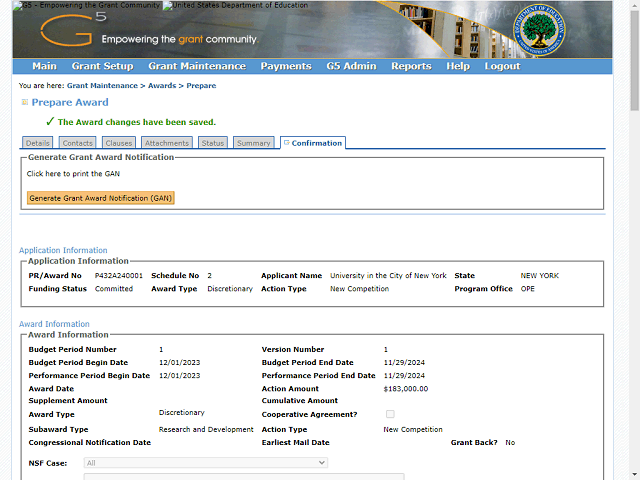Switch to the Status tab
640x480 pixels.
pos(213,143)
